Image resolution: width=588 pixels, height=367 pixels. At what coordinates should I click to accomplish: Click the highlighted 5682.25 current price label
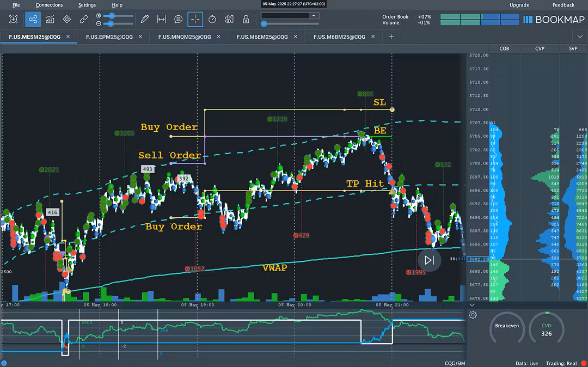point(478,259)
